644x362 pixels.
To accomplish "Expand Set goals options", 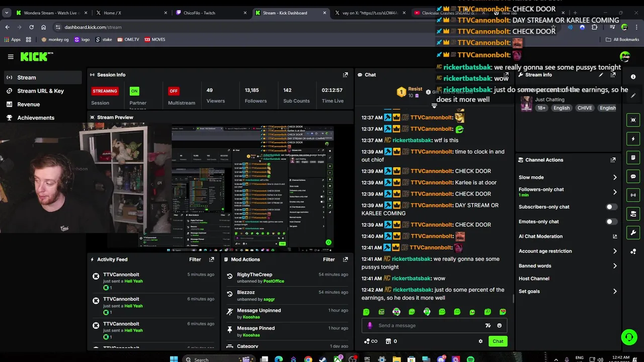I will [614, 291].
